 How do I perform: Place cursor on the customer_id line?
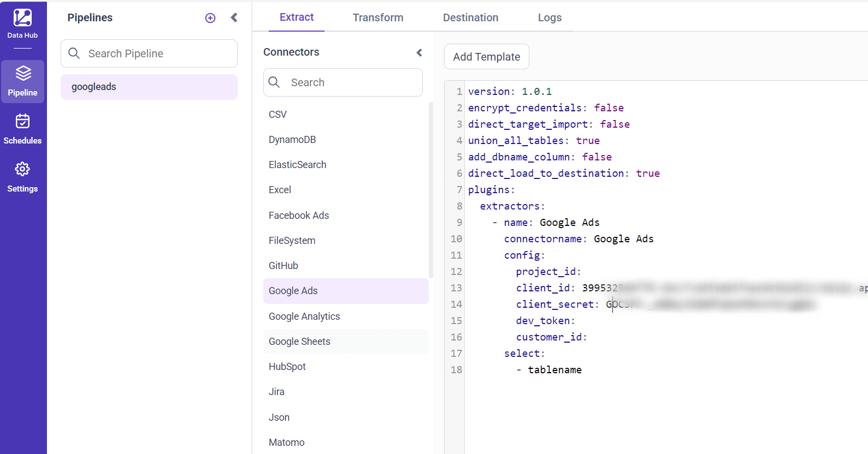(x=551, y=337)
